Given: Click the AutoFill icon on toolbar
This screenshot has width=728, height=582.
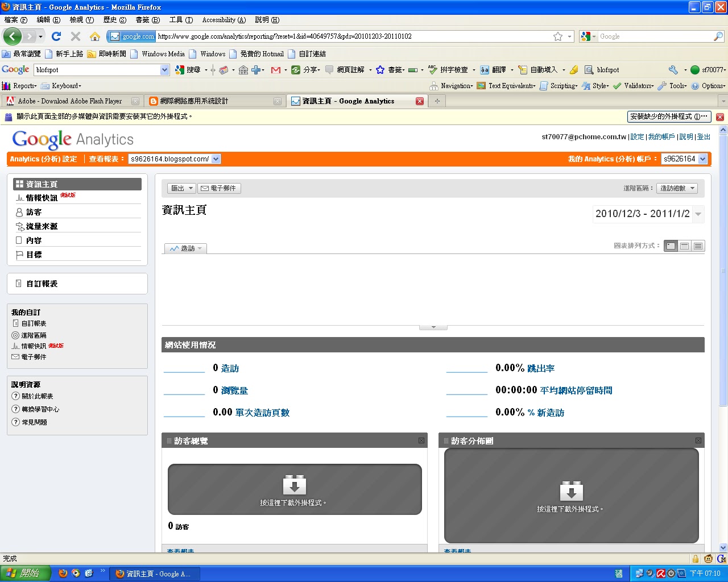Looking at the screenshot, I should point(523,70).
